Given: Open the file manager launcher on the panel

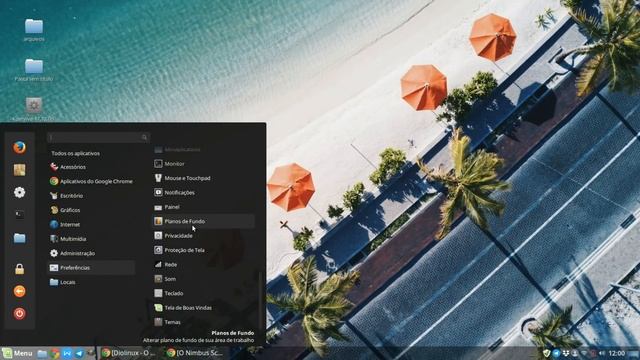Looking at the screenshot, I should point(42,353).
